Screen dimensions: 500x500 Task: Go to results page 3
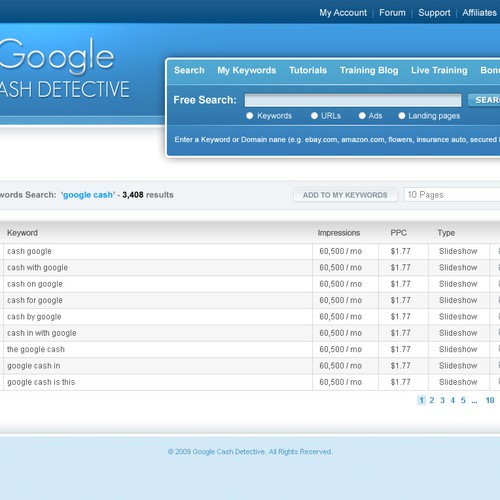pos(442,400)
